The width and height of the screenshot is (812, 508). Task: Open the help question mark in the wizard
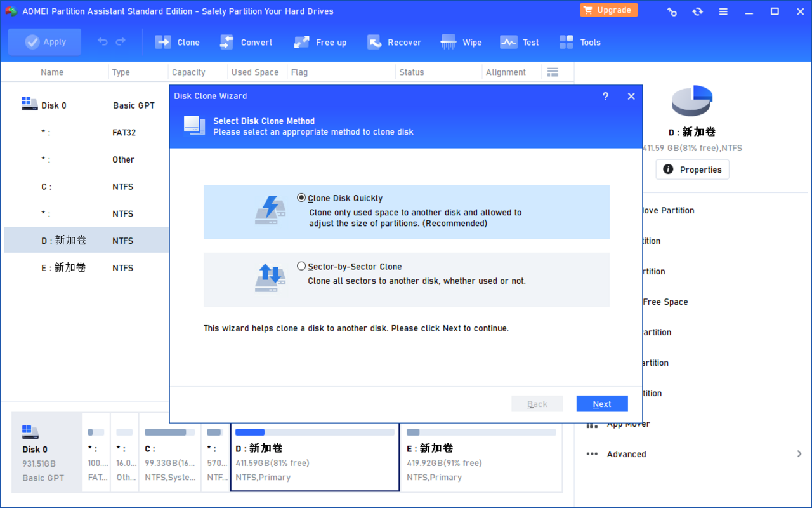click(605, 96)
